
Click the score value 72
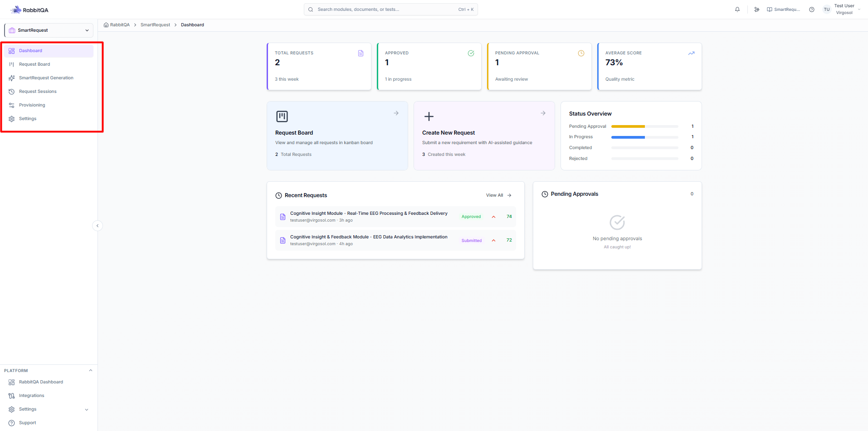click(x=509, y=240)
